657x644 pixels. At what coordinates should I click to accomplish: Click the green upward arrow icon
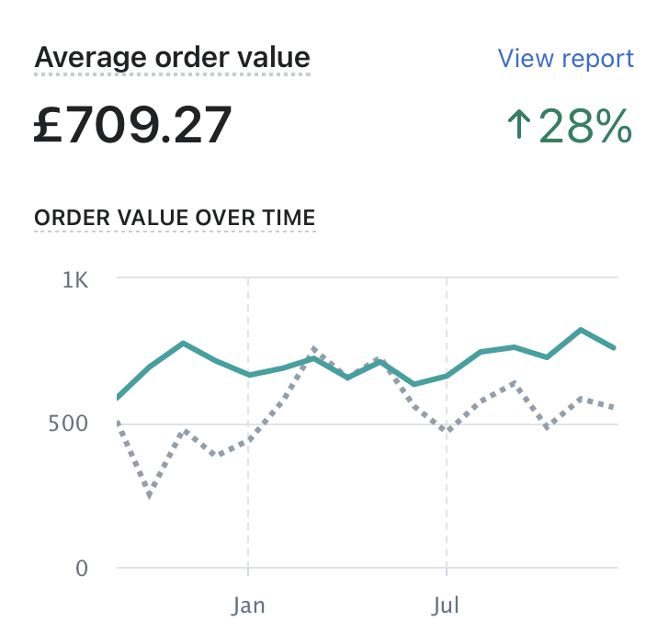519,124
